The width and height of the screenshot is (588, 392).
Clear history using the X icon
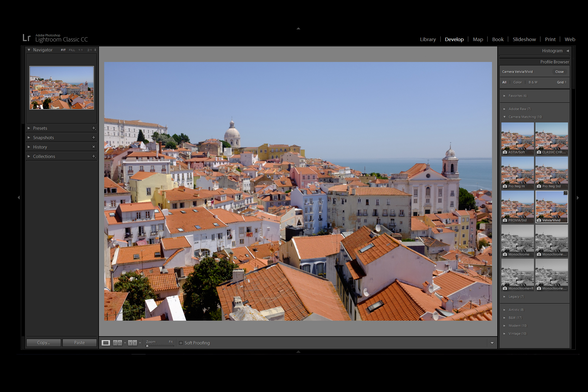[94, 147]
